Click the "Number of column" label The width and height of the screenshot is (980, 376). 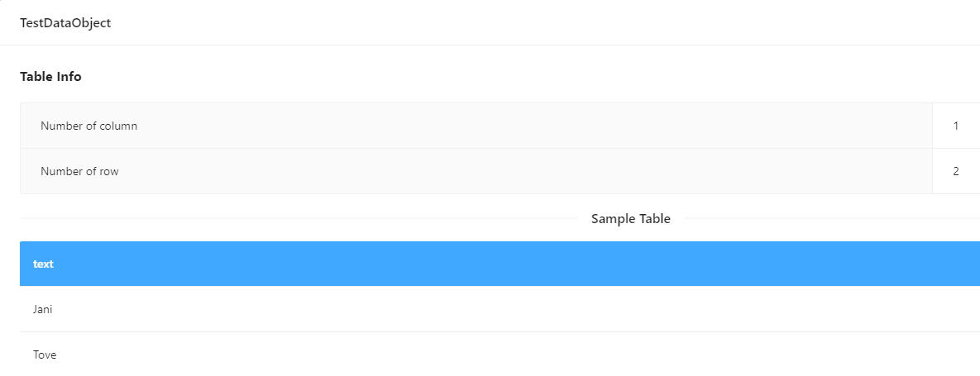tap(88, 126)
